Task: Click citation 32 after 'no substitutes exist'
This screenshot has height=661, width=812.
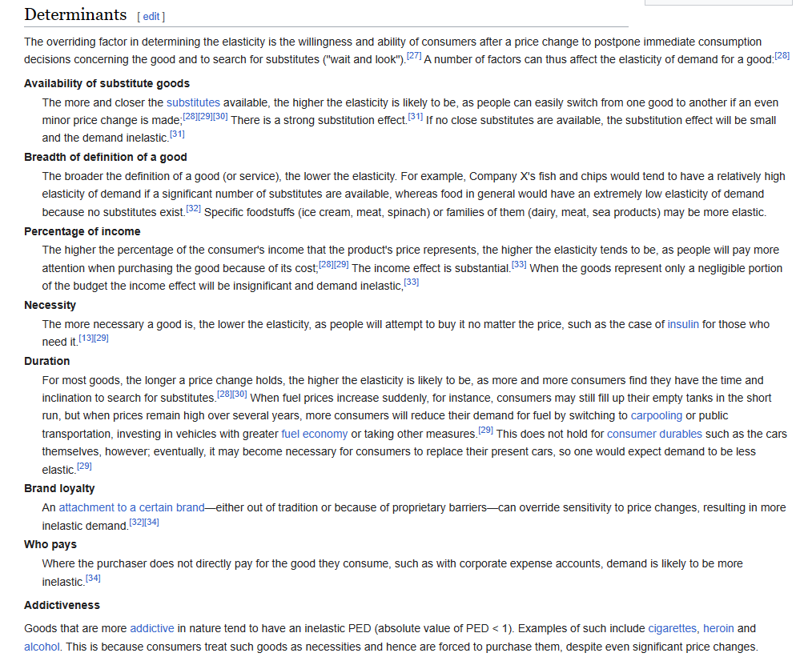Action: coord(193,209)
